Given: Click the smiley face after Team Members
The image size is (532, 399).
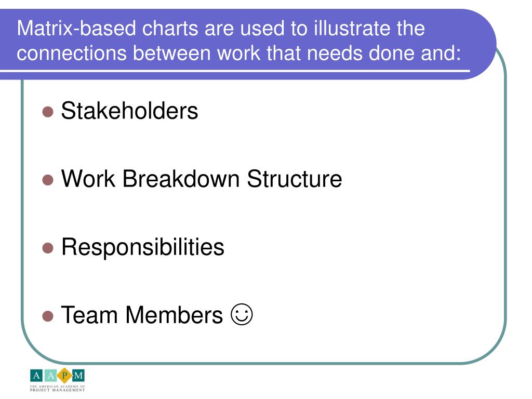Looking at the screenshot, I should pyautogui.click(x=242, y=314).
